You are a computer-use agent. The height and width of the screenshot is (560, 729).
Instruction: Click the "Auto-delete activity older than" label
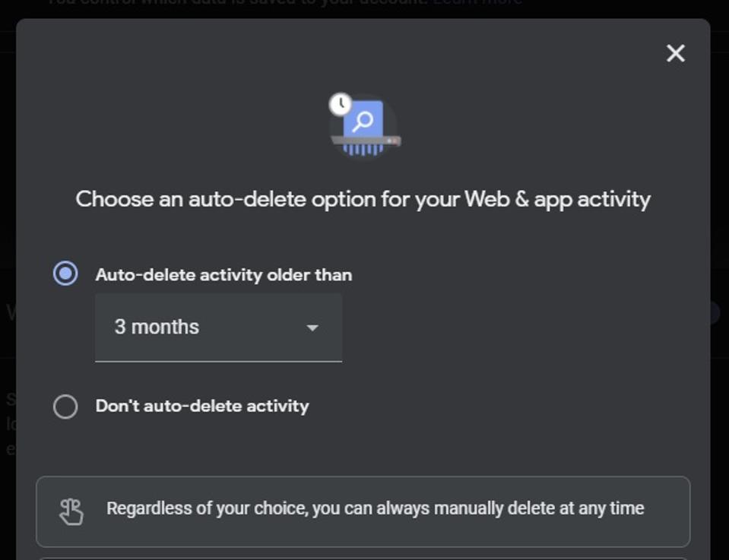point(223,275)
